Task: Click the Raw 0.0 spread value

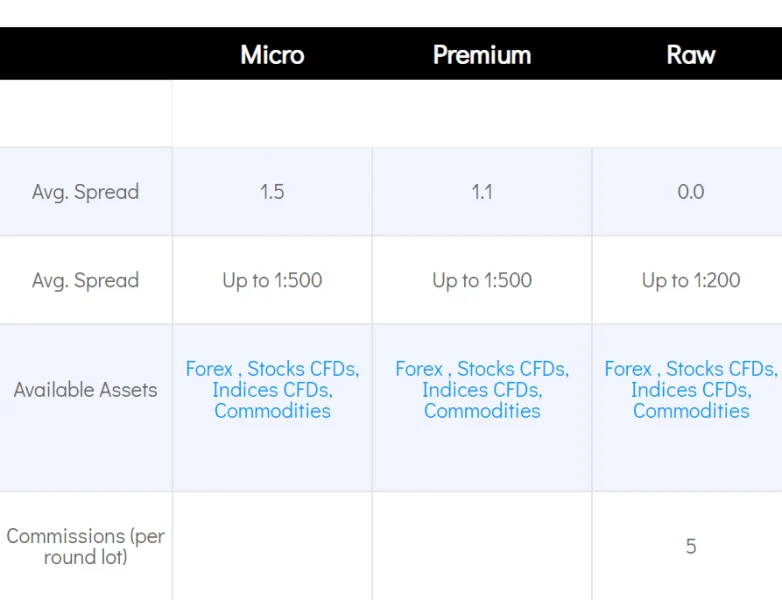Action: [690, 192]
